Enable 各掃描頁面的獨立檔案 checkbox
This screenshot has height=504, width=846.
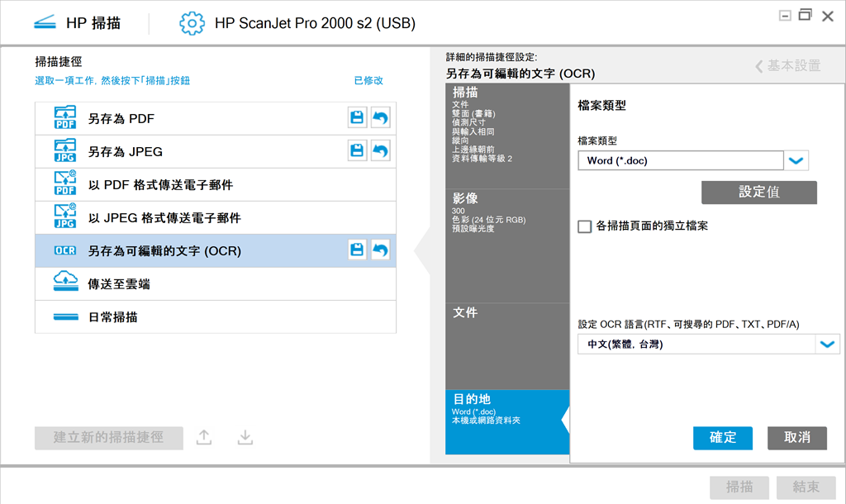point(585,226)
